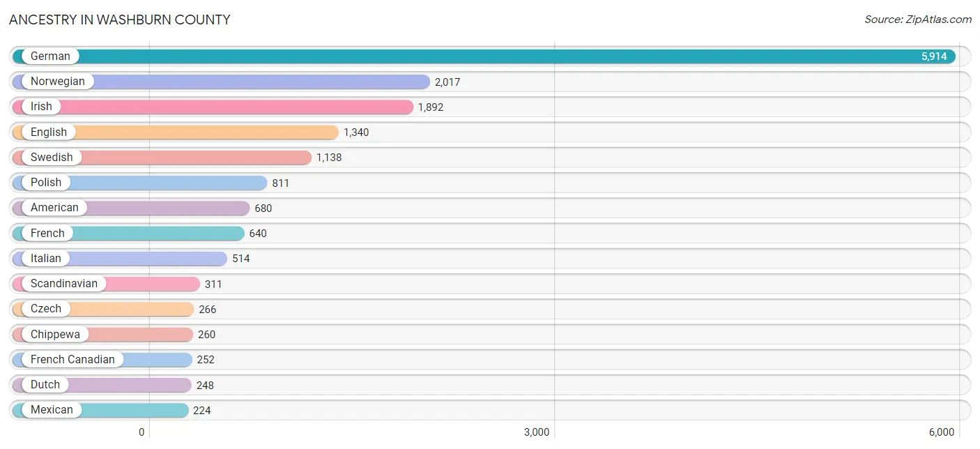Click the Czech ancestry label
The image size is (980, 449).
[x=46, y=308]
